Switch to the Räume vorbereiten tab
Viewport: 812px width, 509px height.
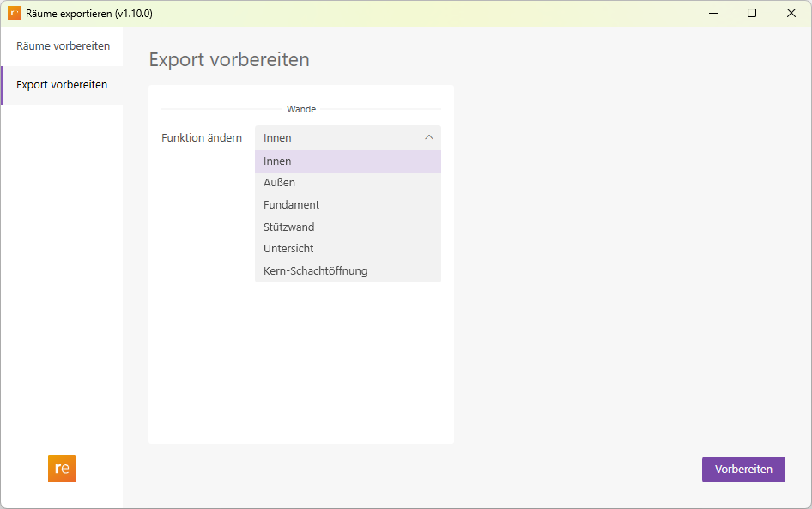tap(61, 46)
